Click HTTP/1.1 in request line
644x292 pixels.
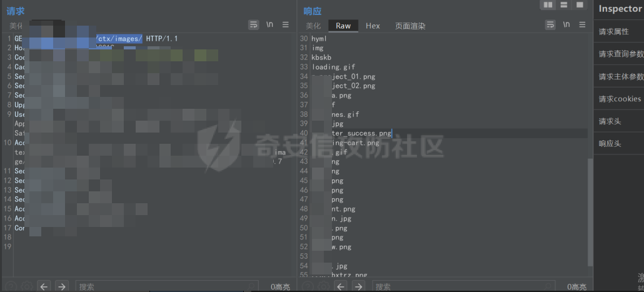pos(162,39)
